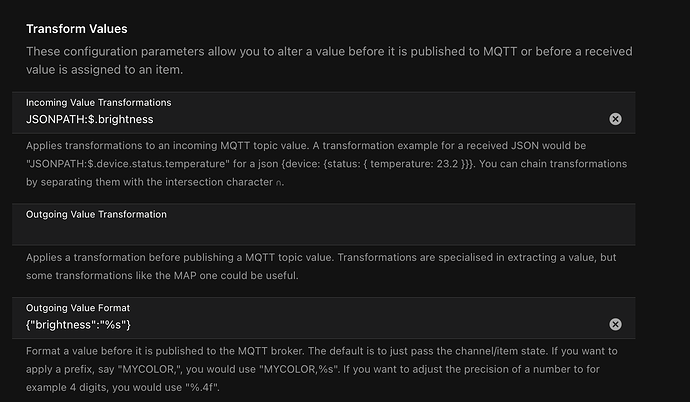The image size is (690, 402).
Task: Focus the empty Outgoing Value Transformation field
Action: pos(320,232)
